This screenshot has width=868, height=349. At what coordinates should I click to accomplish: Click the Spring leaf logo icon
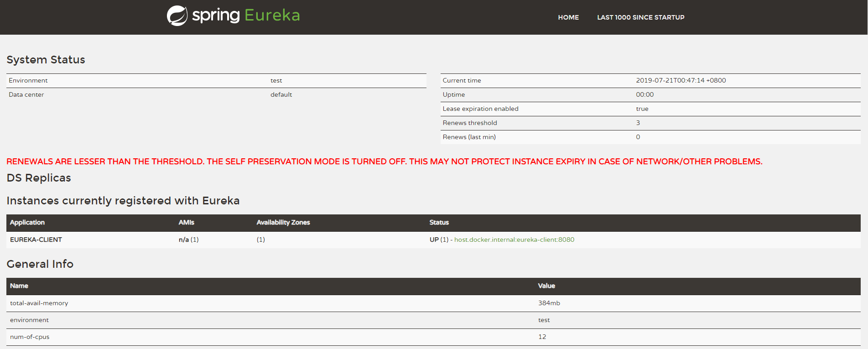click(x=177, y=16)
